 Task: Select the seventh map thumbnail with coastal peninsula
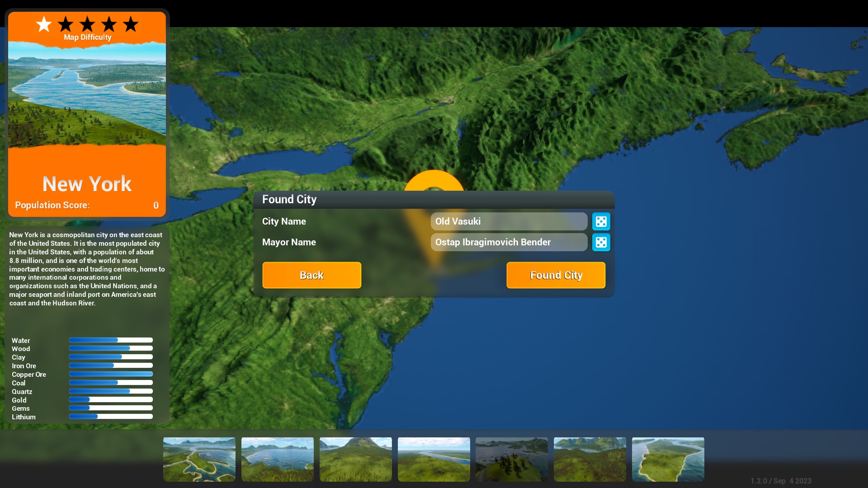tap(668, 459)
